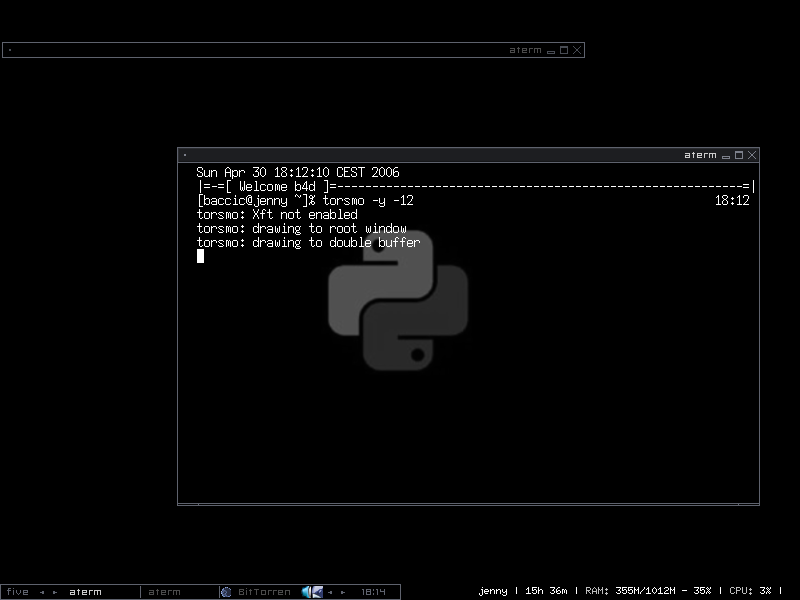Select the dimmed second aterm taskbar entry

pos(179,592)
